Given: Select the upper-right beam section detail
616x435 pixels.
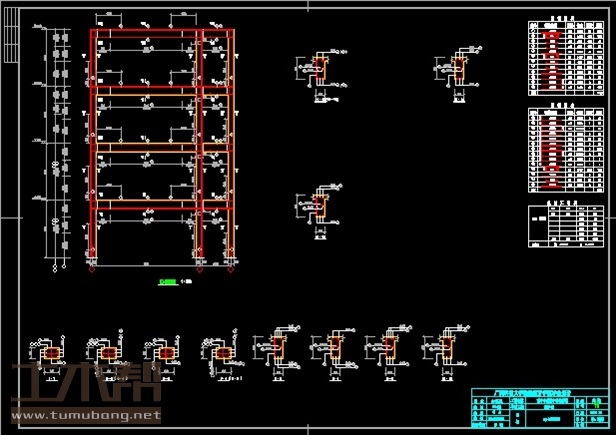Looking at the screenshot, I should click(x=457, y=73).
